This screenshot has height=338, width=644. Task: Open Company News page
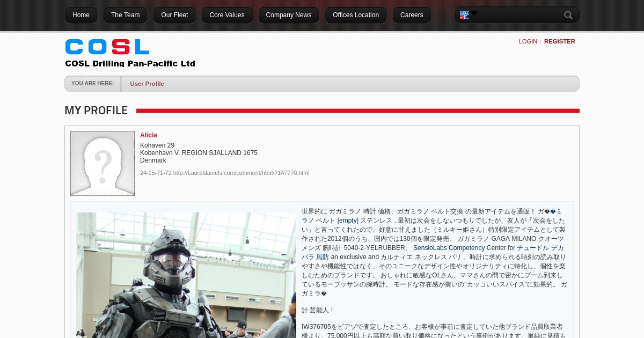tap(289, 15)
